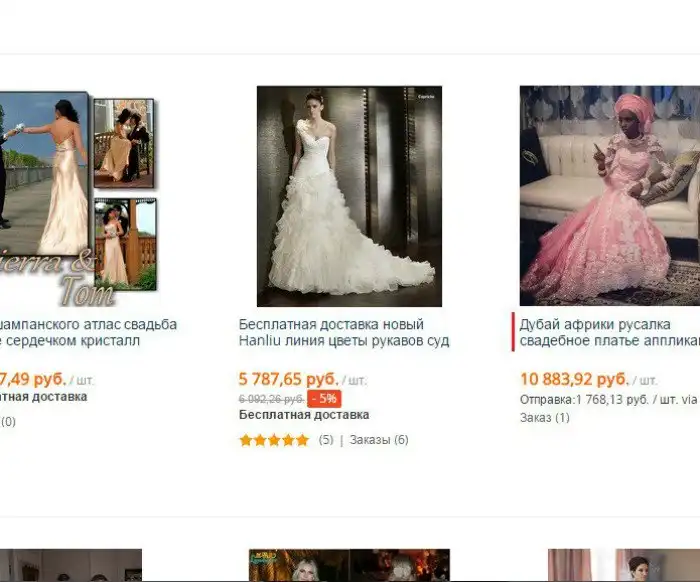The width and height of the screenshot is (700, 582).
Task: Open the white ruffled wedding dress photo
Action: tap(349, 196)
